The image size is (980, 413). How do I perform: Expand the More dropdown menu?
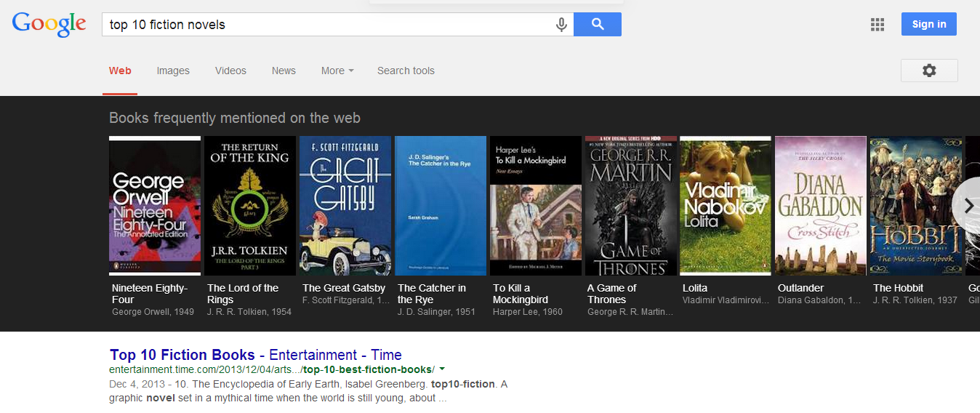[337, 71]
